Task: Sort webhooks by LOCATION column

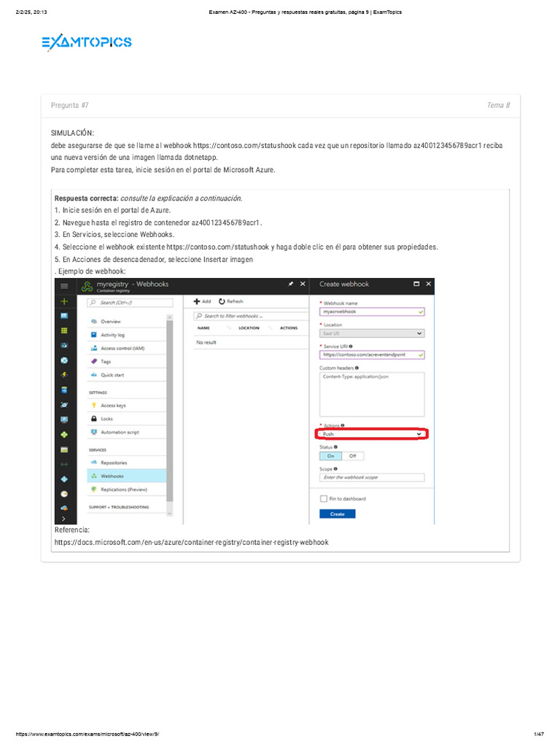Action: click(x=249, y=328)
